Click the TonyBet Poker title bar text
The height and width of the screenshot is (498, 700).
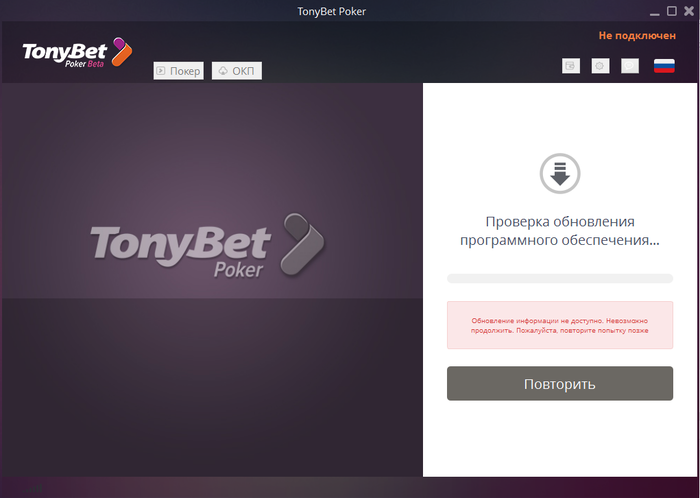(x=332, y=12)
